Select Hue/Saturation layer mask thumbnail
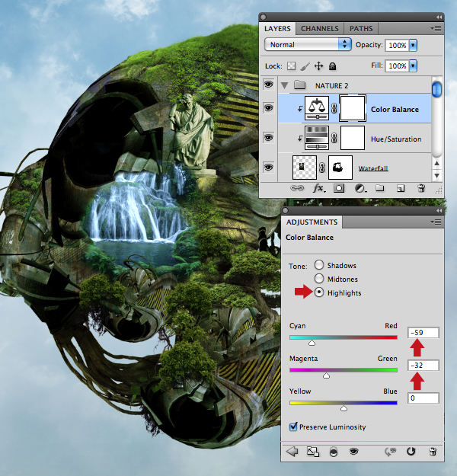The width and height of the screenshot is (457, 476). (353, 138)
